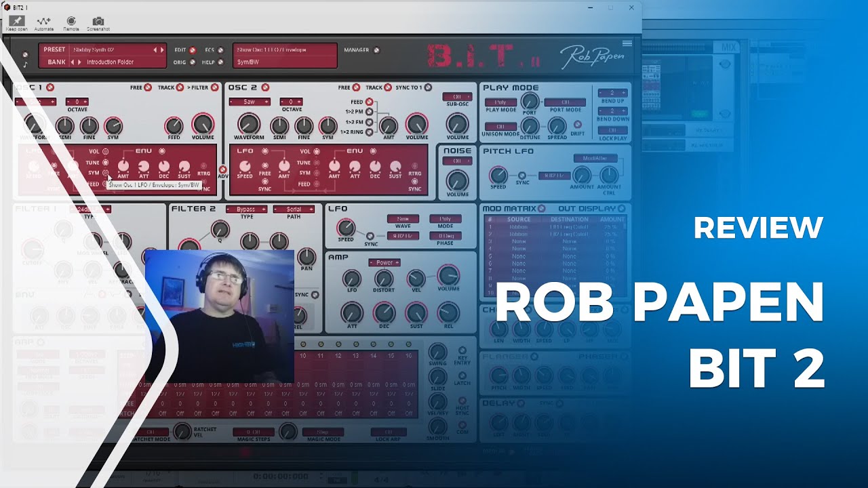Toggle Pitch LFO SYNC button
This screenshot has height=488, width=868.
tap(521, 175)
